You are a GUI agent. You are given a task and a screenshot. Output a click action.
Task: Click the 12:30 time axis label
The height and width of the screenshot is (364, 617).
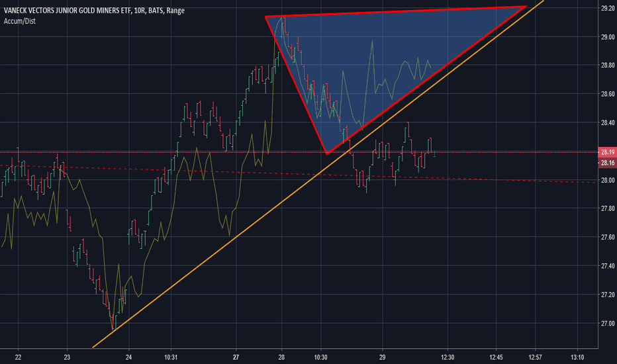(x=448, y=357)
